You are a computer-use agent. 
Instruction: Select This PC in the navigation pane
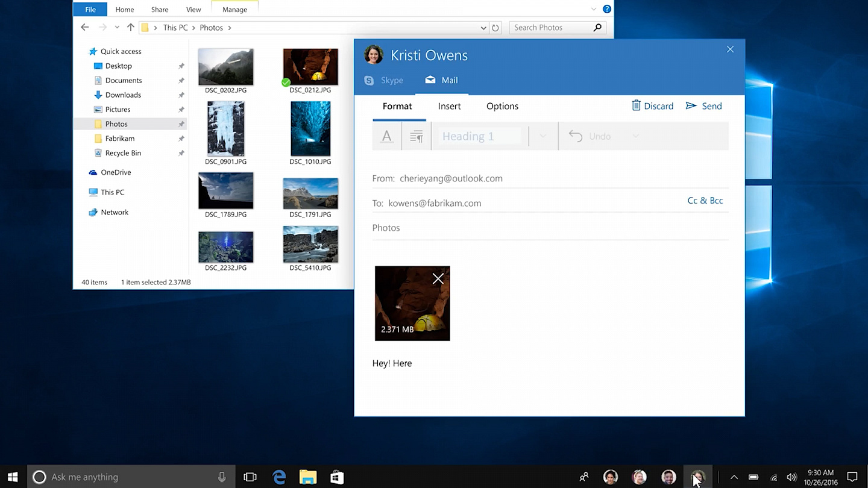107,192
